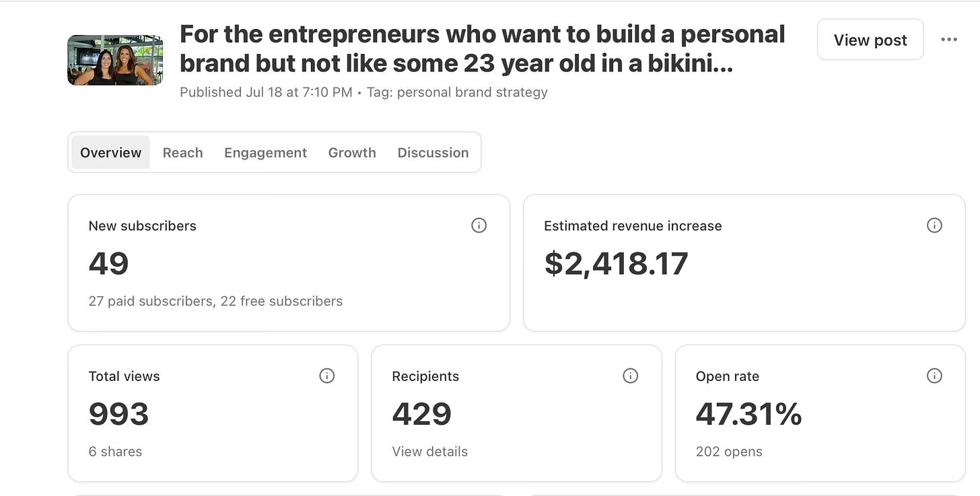Open the Open rate info icon
The height and width of the screenshot is (496, 980).
[934, 376]
